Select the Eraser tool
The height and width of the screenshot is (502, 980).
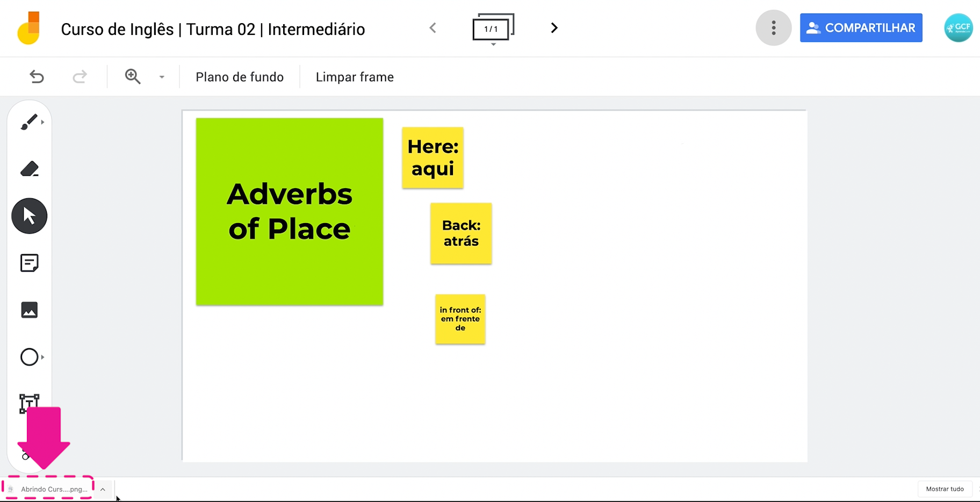pyautogui.click(x=29, y=169)
